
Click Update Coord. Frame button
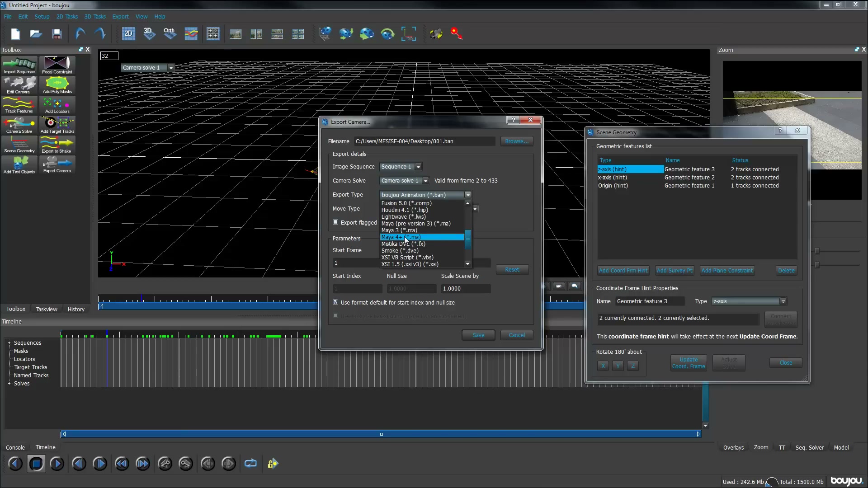click(688, 363)
